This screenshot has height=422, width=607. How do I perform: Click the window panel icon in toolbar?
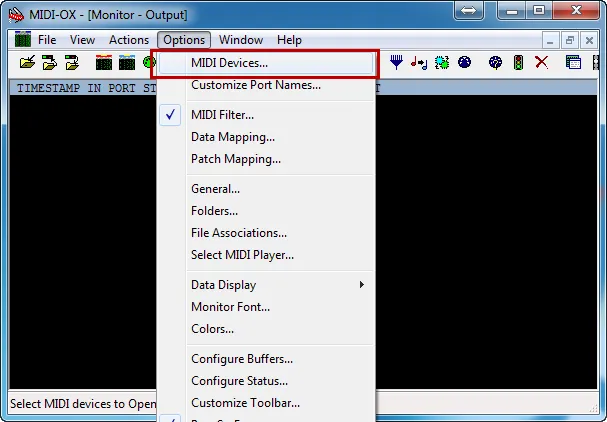pos(573,62)
